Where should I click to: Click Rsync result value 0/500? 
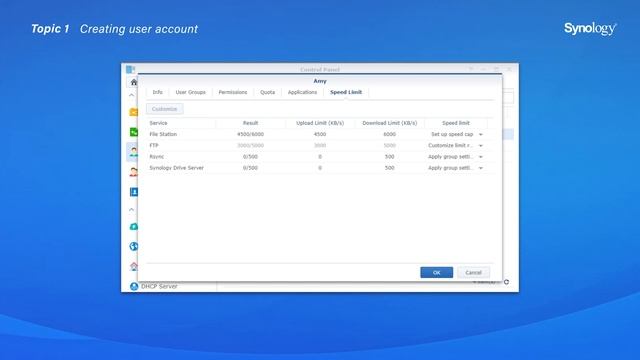point(250,157)
